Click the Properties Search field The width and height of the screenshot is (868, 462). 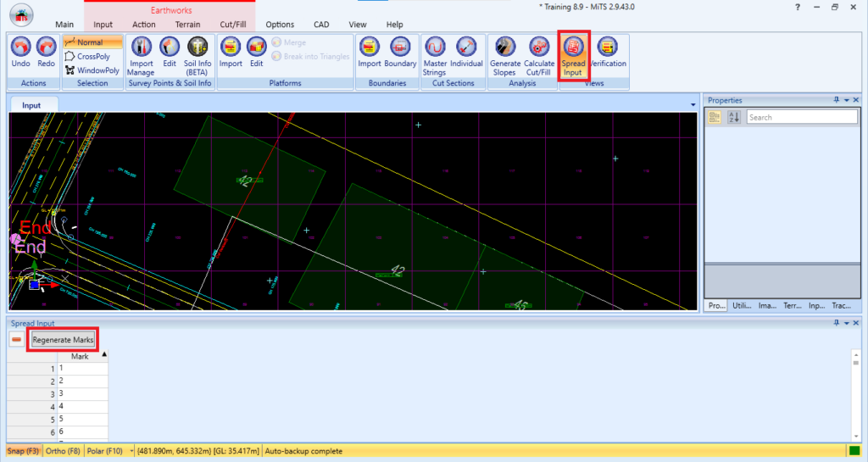point(802,117)
